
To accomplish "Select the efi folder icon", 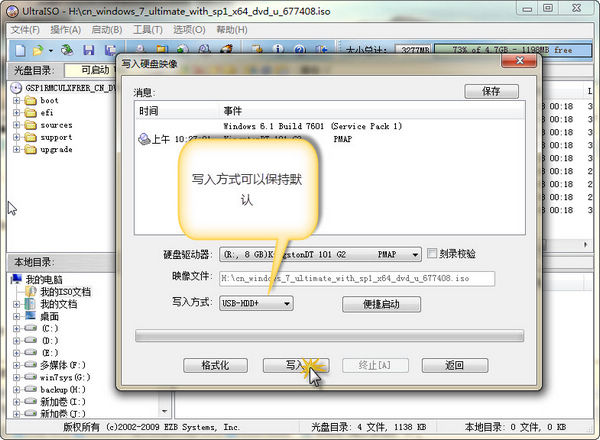I will click(x=30, y=113).
